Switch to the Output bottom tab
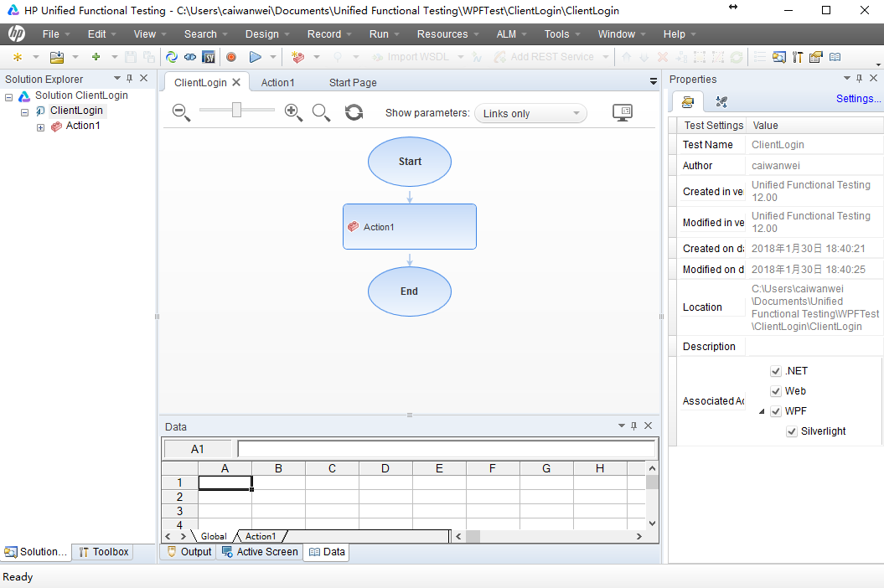 (x=189, y=552)
